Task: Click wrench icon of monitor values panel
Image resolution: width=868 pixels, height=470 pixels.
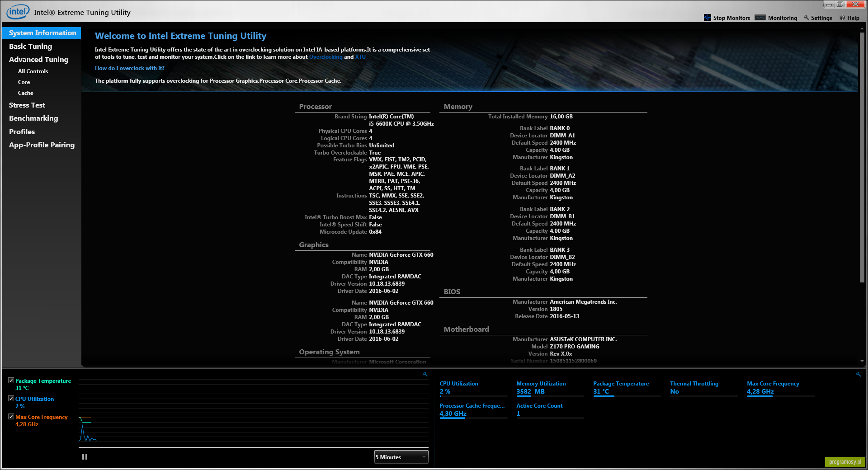Action: (859, 374)
